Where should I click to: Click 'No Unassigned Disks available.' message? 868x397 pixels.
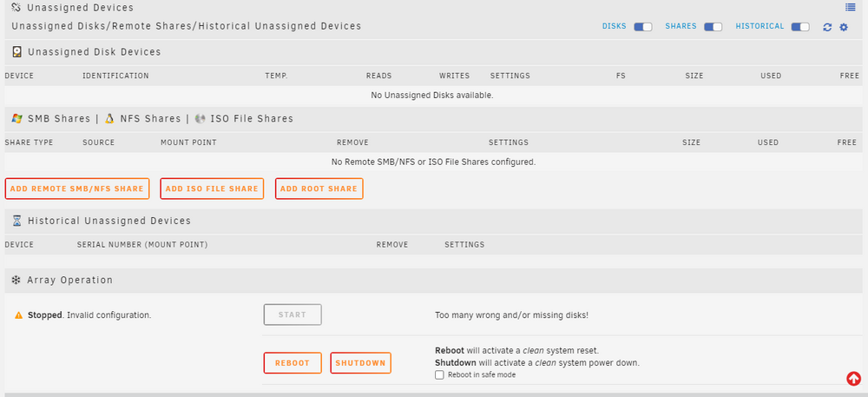coord(431,96)
